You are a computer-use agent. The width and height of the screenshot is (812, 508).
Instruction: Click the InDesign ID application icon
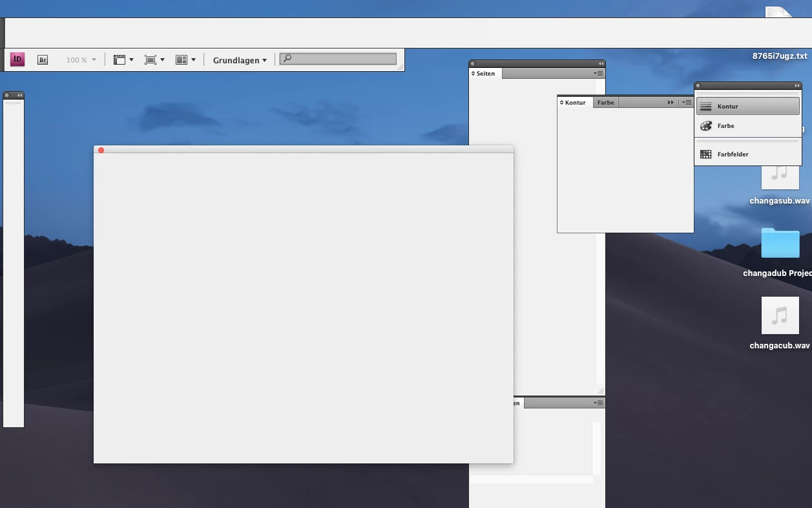(x=17, y=59)
